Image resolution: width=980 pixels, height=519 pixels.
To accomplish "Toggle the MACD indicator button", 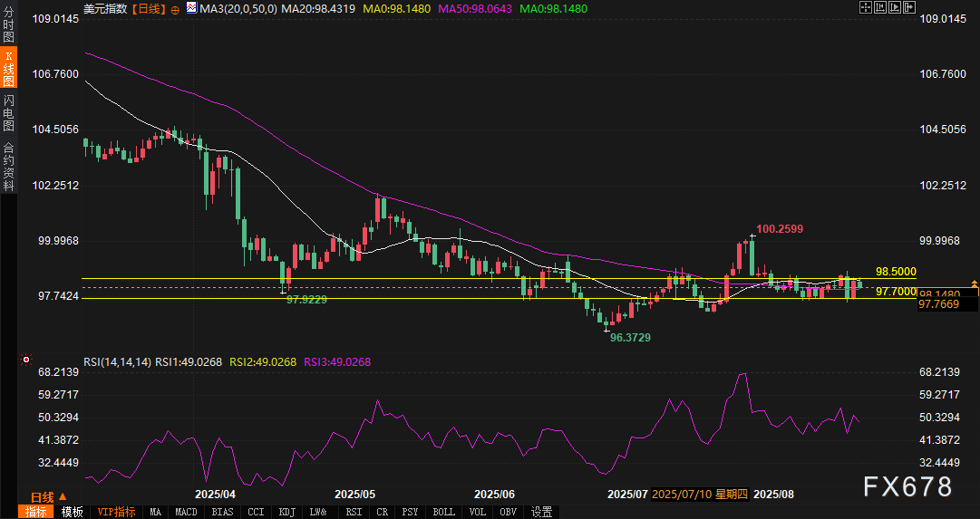I will pos(186,512).
